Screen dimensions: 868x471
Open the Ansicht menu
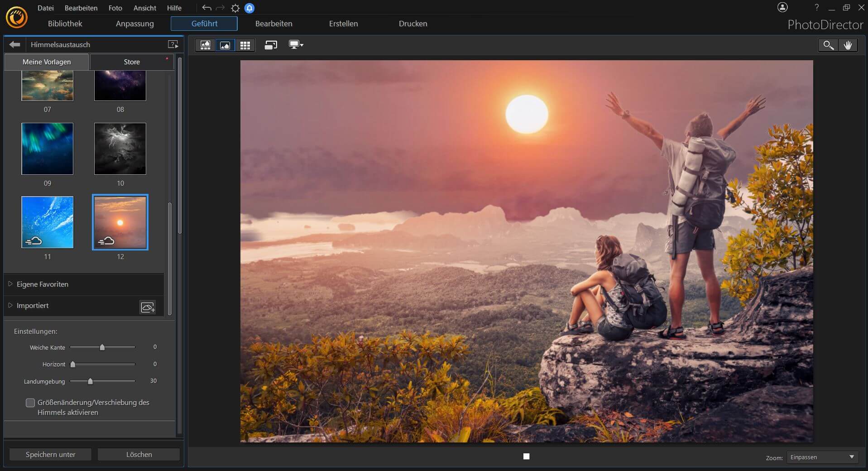[x=145, y=8]
